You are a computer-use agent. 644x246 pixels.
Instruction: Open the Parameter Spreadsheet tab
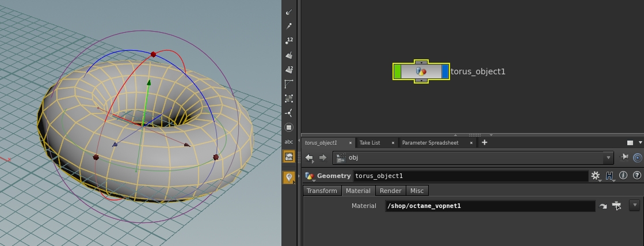(x=430, y=143)
